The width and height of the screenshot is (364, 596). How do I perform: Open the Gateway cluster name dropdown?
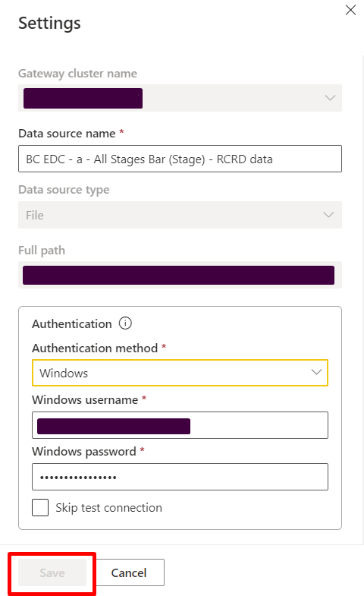[180, 98]
